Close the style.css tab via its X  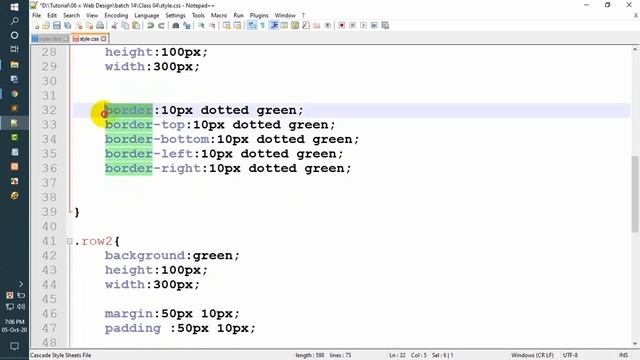(104, 39)
